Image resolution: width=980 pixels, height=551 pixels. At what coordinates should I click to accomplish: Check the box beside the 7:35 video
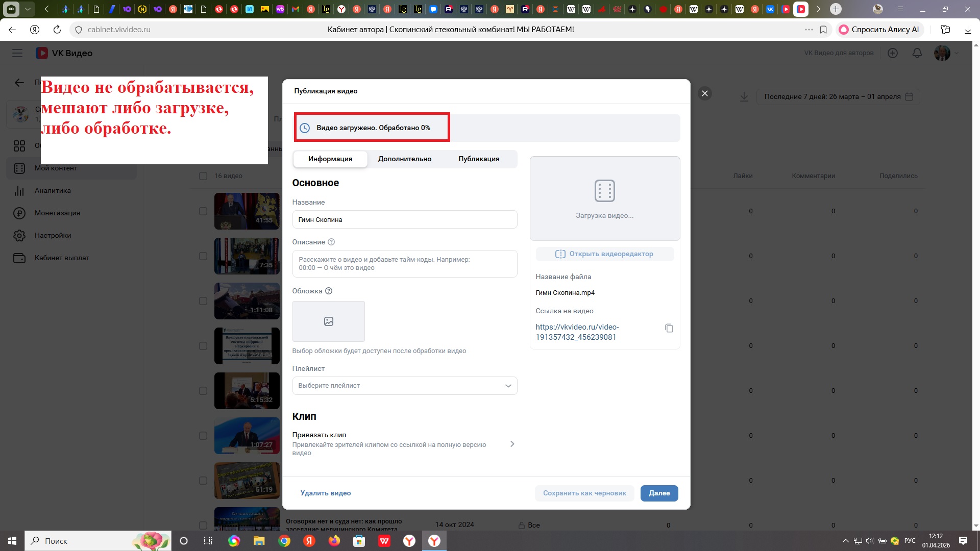click(x=203, y=256)
